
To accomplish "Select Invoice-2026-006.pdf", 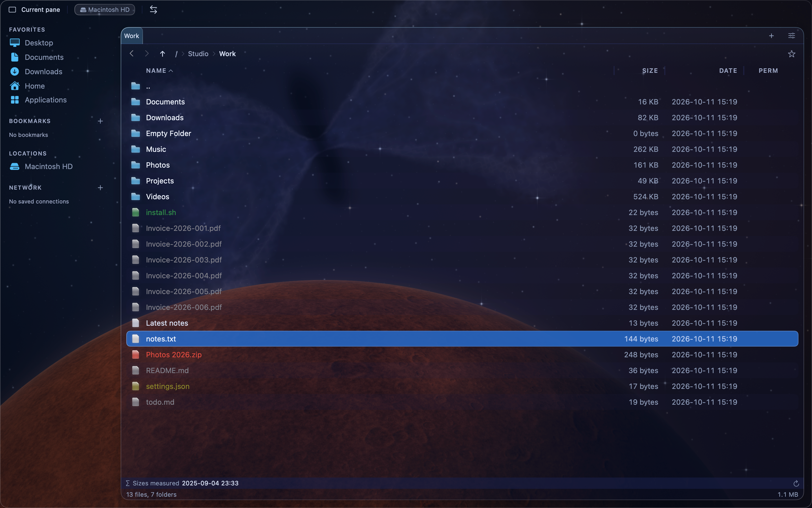I will [462, 307].
